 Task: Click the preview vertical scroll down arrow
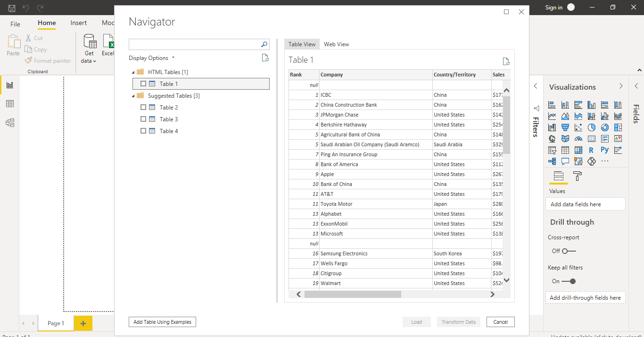[507, 280]
